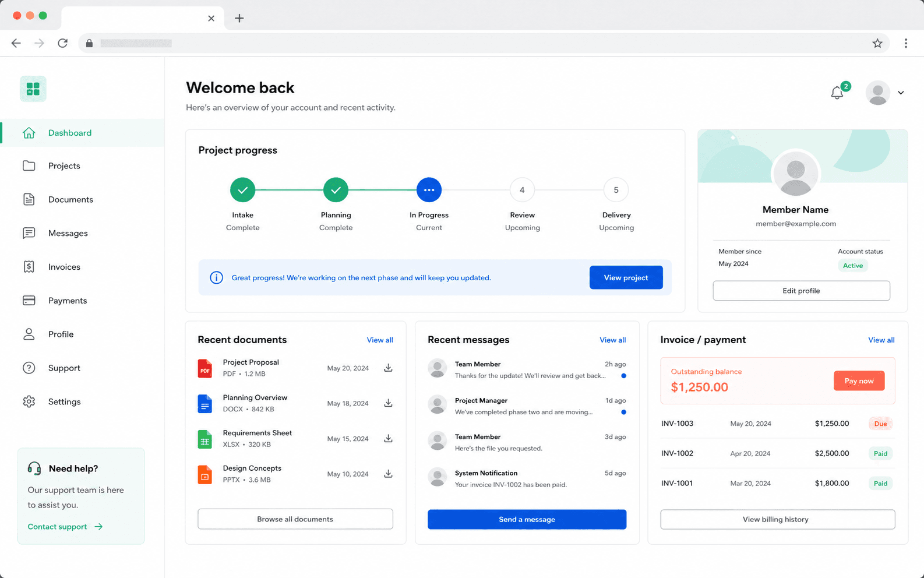
Task: Click the Send a message button
Action: pyautogui.click(x=527, y=520)
